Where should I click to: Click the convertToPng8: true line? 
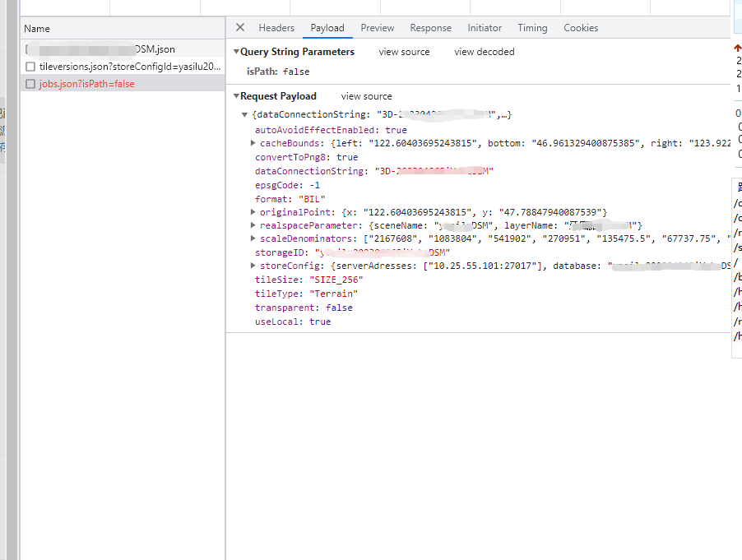306,157
